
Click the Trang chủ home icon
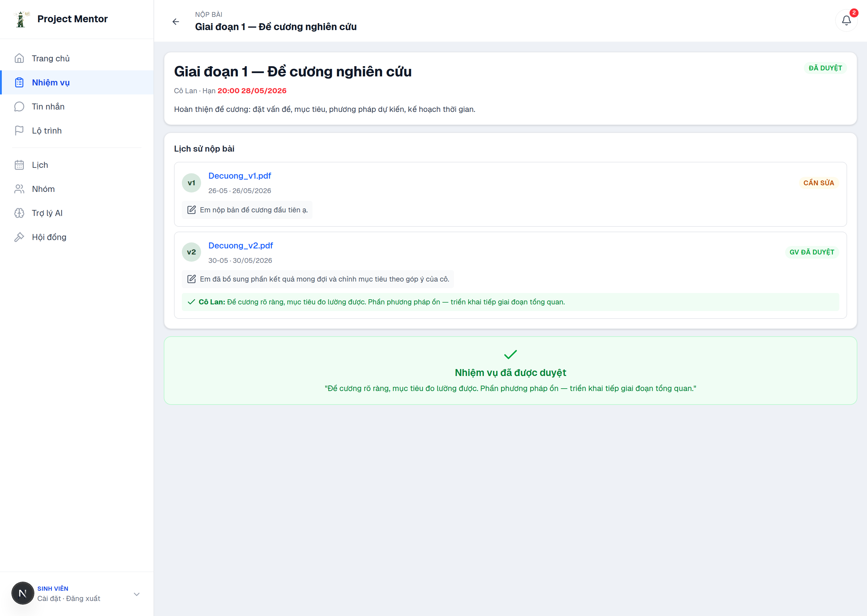pyautogui.click(x=19, y=58)
